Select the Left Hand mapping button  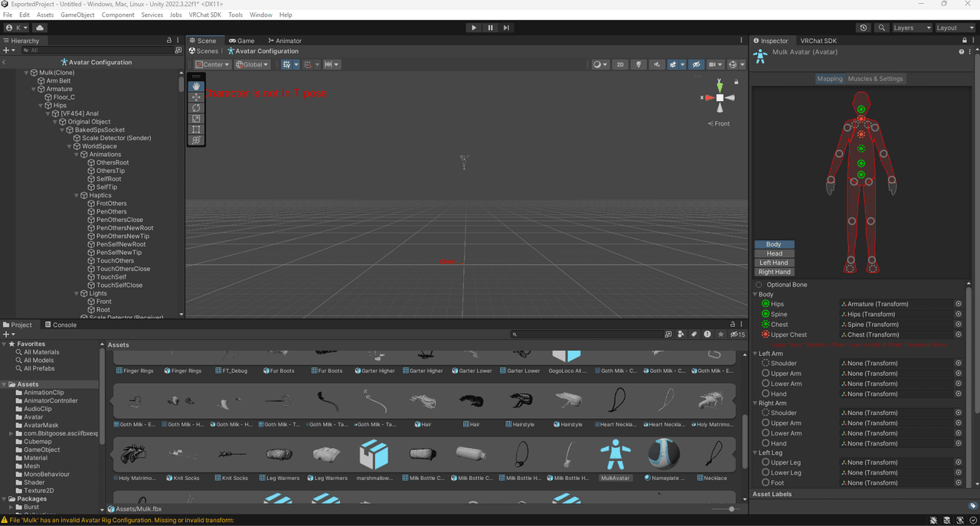pyautogui.click(x=774, y=263)
